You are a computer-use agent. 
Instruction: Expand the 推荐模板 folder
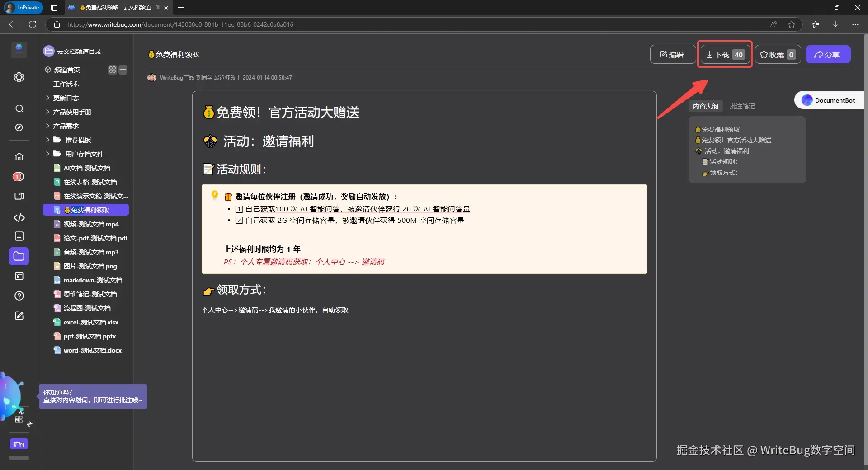click(x=47, y=140)
